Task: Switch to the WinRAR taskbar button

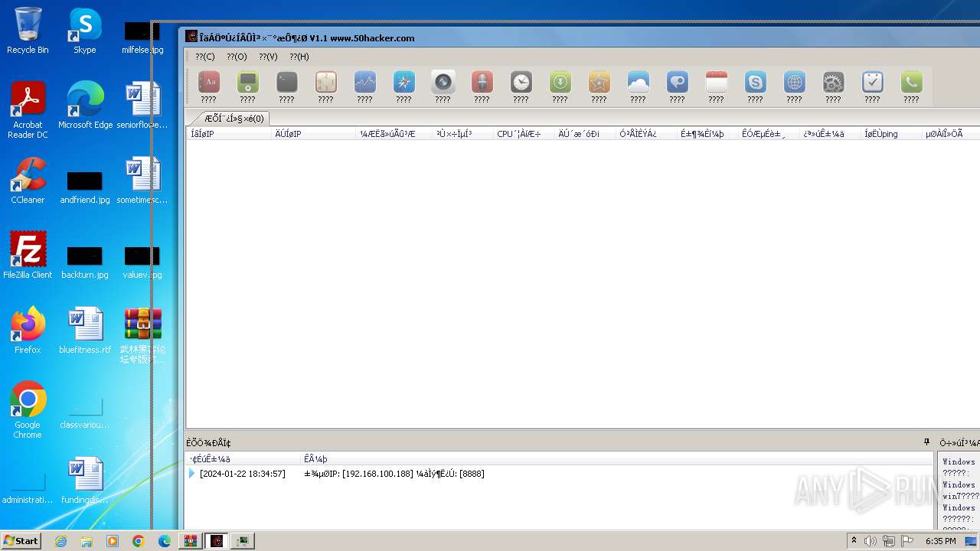Action: 191,541
